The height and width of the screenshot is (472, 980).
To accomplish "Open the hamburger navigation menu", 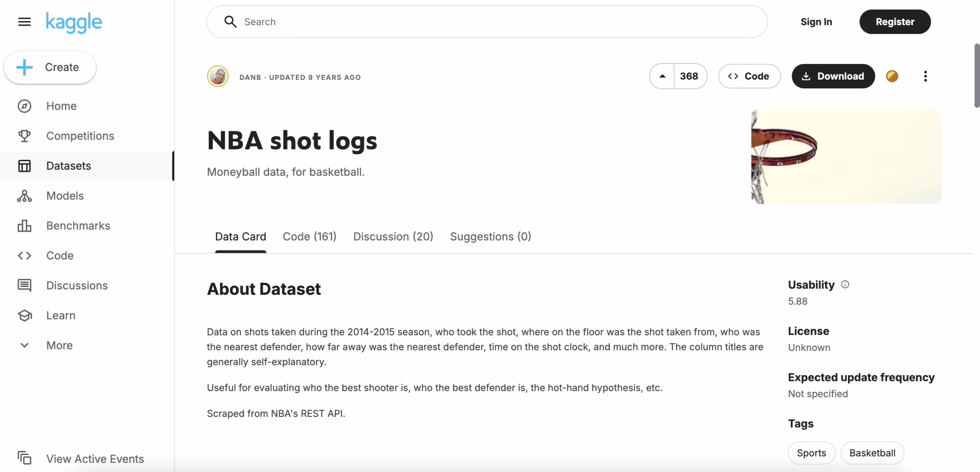I will [24, 22].
